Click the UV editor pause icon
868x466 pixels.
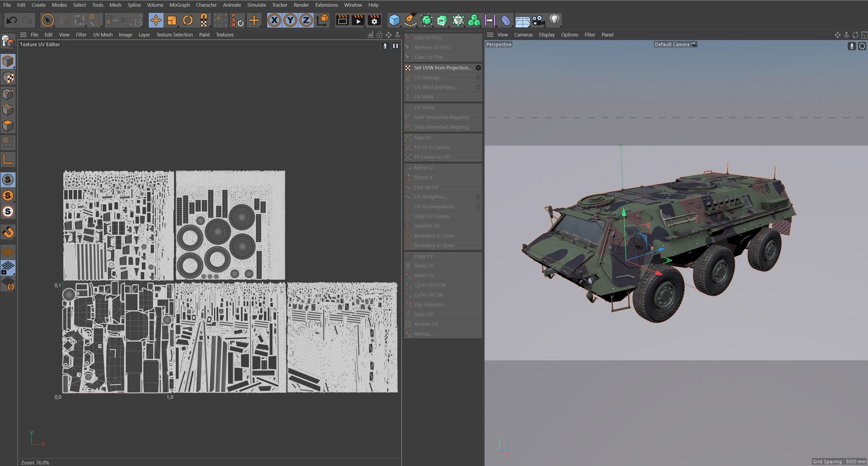click(395, 46)
